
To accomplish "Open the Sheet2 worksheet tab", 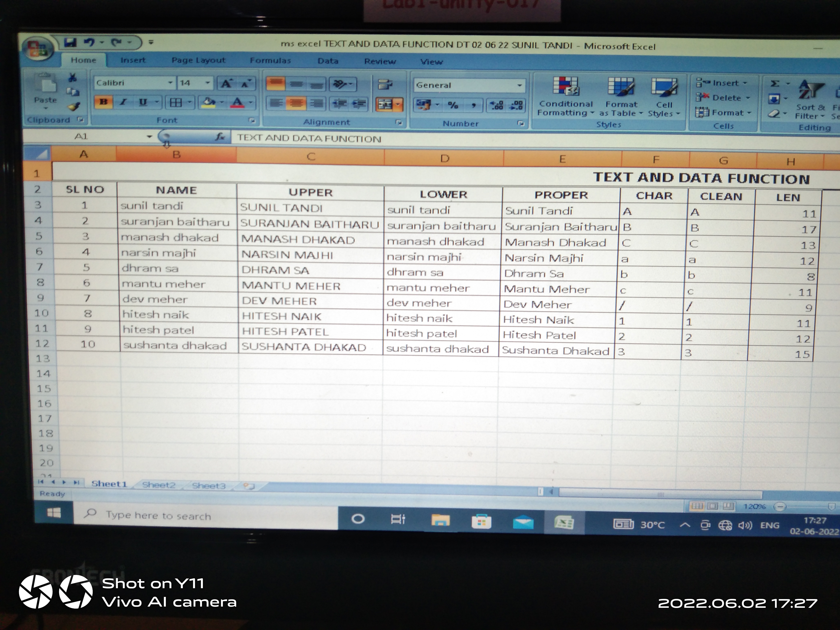I will 159,485.
